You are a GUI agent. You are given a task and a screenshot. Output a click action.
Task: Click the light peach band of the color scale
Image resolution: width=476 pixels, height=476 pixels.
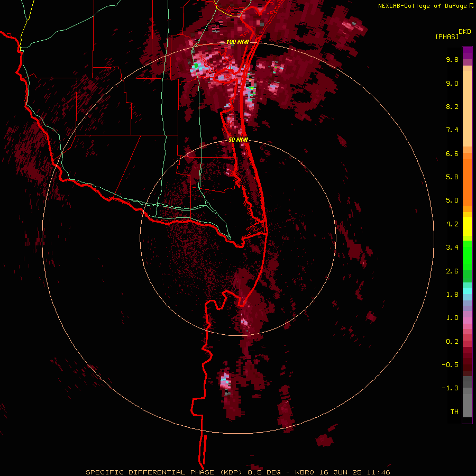[x=467, y=108]
